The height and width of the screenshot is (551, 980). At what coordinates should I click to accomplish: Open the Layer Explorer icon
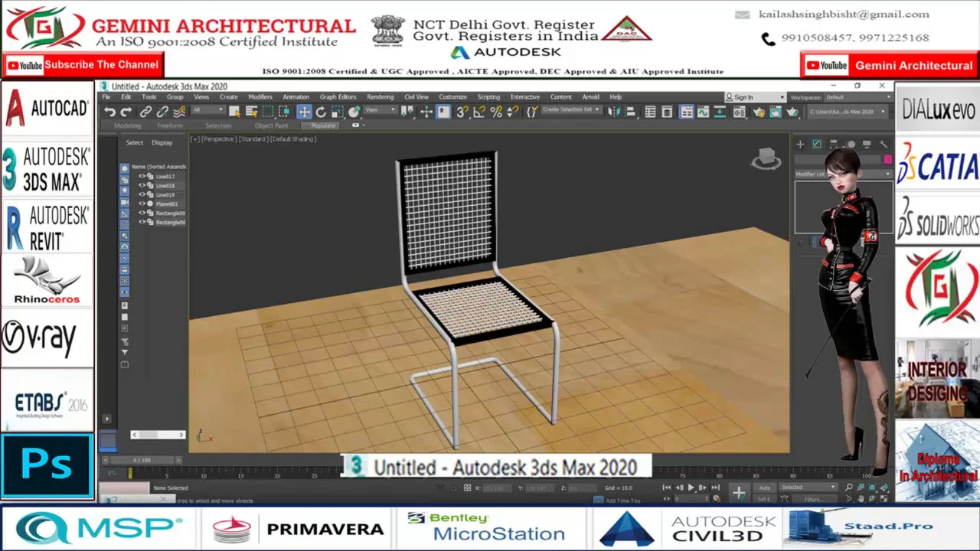pyautogui.click(x=667, y=112)
